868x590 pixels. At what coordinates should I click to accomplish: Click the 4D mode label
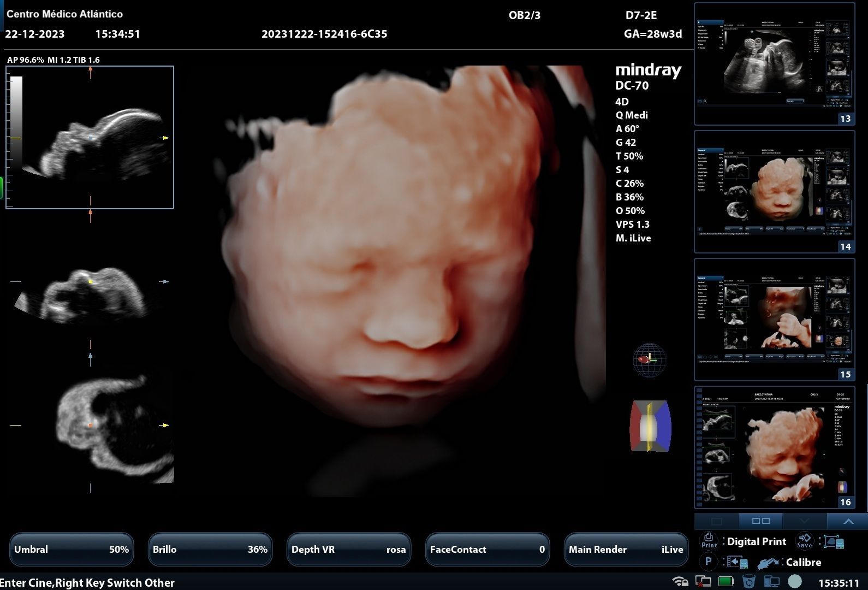622,102
